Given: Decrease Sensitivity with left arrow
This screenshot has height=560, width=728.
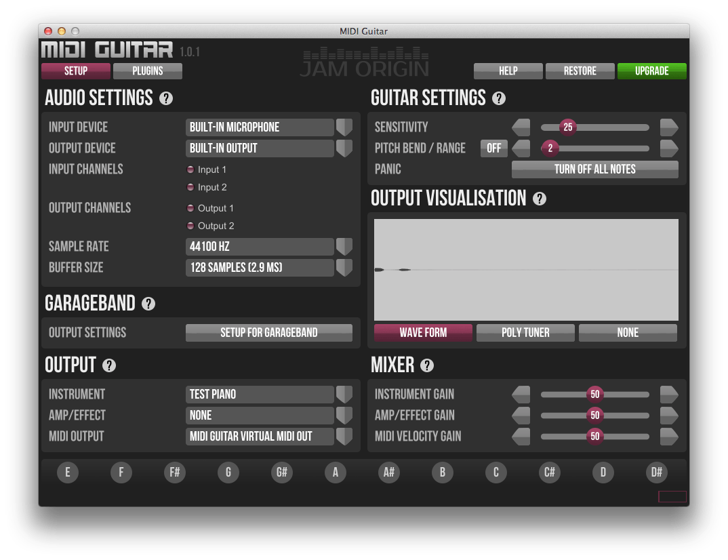Looking at the screenshot, I should 521,127.
